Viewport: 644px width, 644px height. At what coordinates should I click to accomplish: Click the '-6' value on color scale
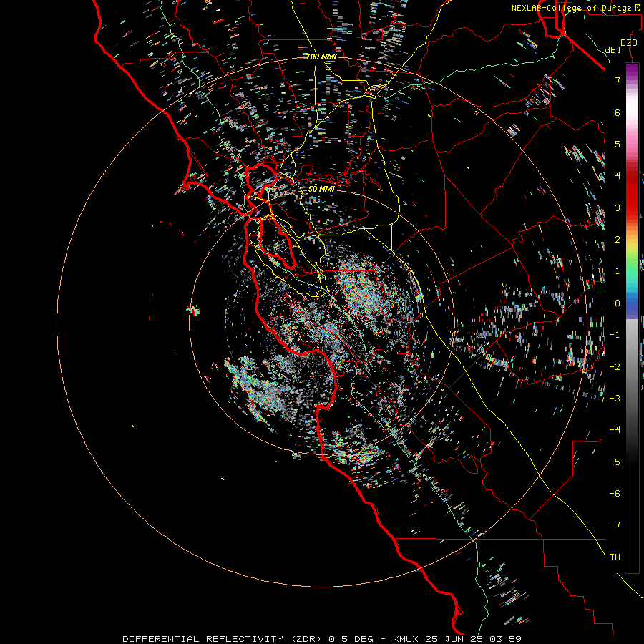pyautogui.click(x=615, y=493)
